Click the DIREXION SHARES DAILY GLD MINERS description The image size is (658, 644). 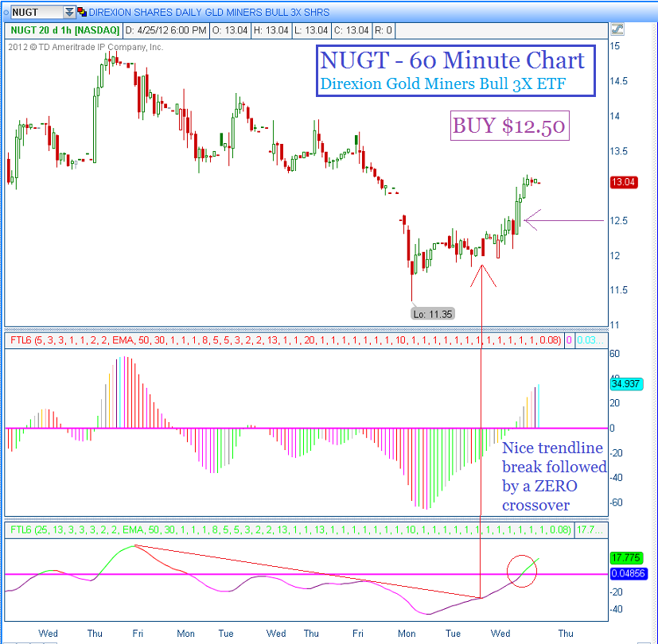click(x=209, y=13)
